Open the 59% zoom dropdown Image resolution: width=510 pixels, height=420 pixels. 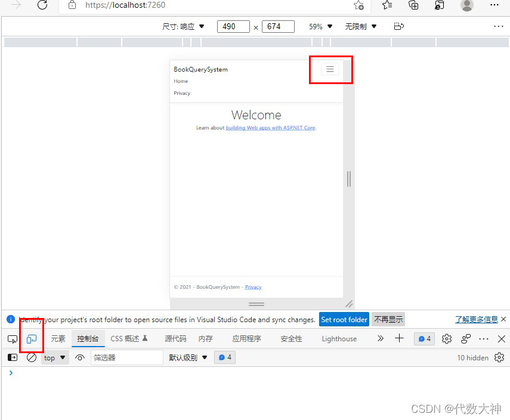coord(320,26)
